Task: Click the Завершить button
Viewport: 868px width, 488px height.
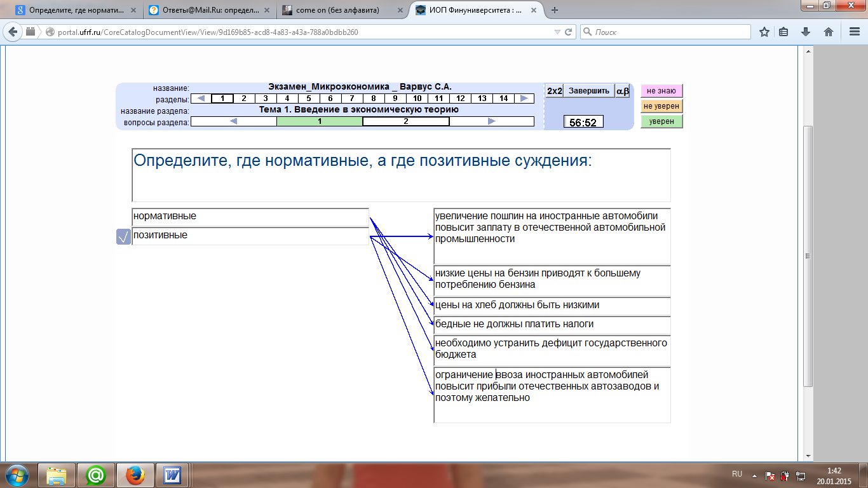Action: (589, 91)
